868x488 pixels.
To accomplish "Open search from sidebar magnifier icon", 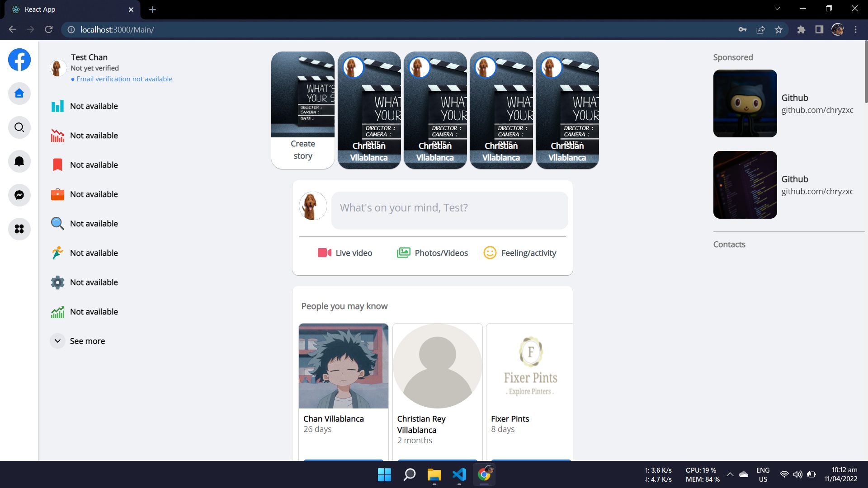I will tap(19, 127).
